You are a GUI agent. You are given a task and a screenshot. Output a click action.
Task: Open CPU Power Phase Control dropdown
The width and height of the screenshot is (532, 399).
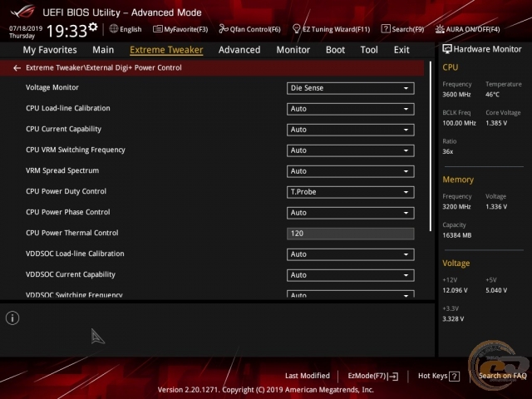tap(351, 213)
